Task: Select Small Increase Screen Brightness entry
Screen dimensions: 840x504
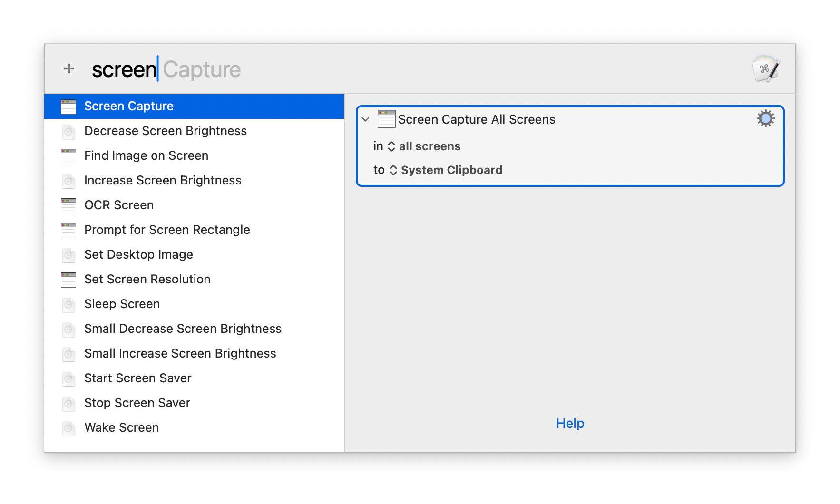Action: coord(180,354)
